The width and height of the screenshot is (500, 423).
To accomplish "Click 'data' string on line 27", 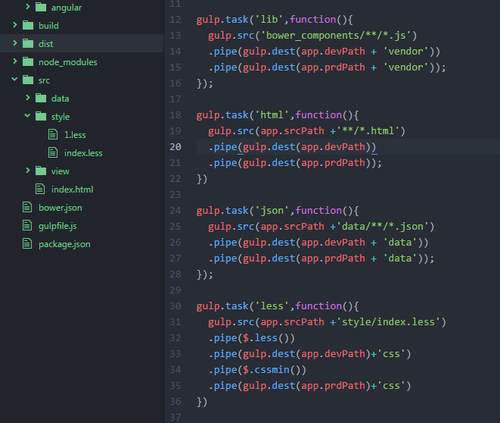I will (400, 258).
